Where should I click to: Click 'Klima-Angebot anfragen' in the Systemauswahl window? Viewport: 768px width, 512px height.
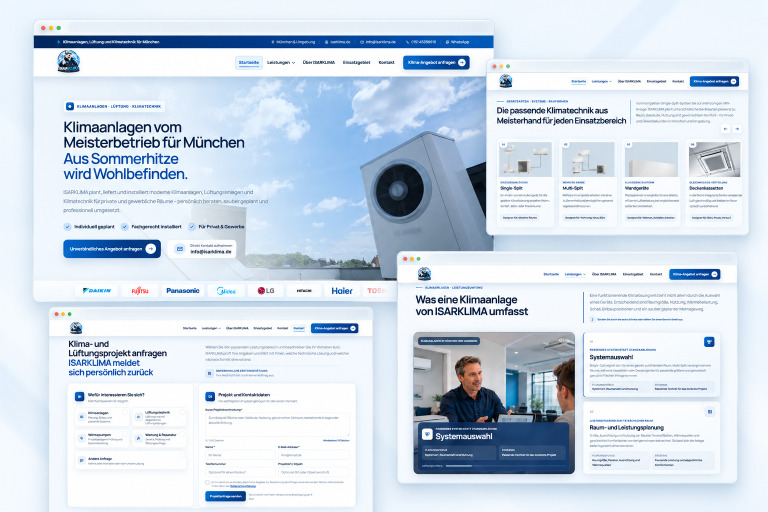tap(695, 274)
